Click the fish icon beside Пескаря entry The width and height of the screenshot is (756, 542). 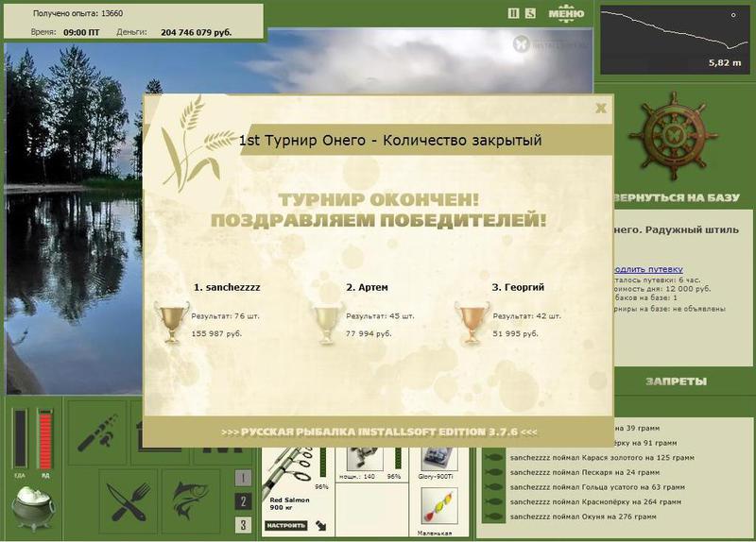click(x=492, y=473)
